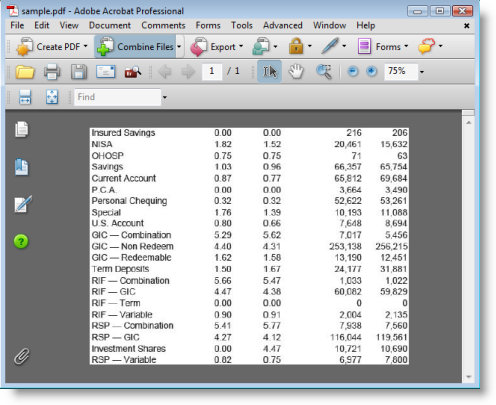Click the "Investment Shares" row label
This screenshot has width=496, height=405.
coord(129,349)
